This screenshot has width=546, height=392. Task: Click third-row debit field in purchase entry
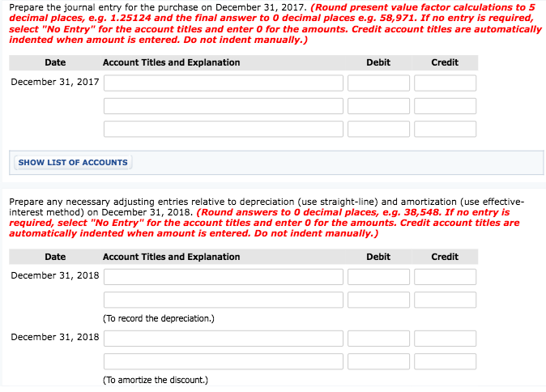378,129
